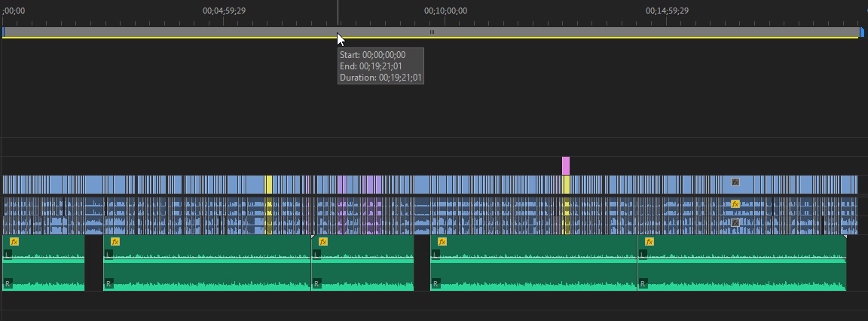Select the purple clip on the main video track

point(342,185)
